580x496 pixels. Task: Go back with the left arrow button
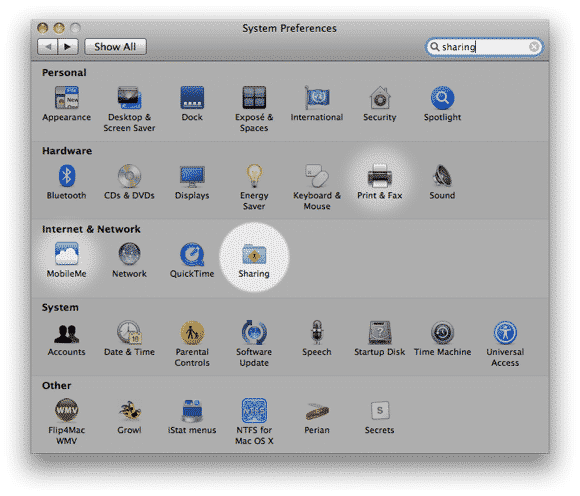click(x=47, y=47)
